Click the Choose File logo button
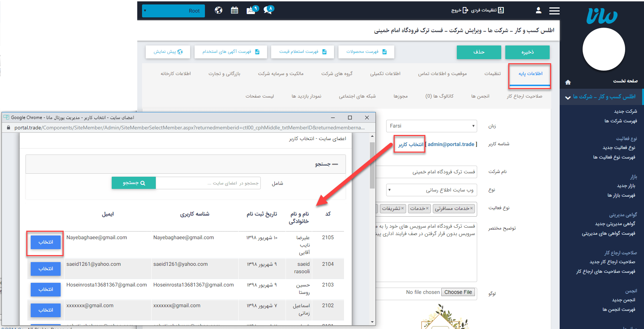 click(458, 292)
